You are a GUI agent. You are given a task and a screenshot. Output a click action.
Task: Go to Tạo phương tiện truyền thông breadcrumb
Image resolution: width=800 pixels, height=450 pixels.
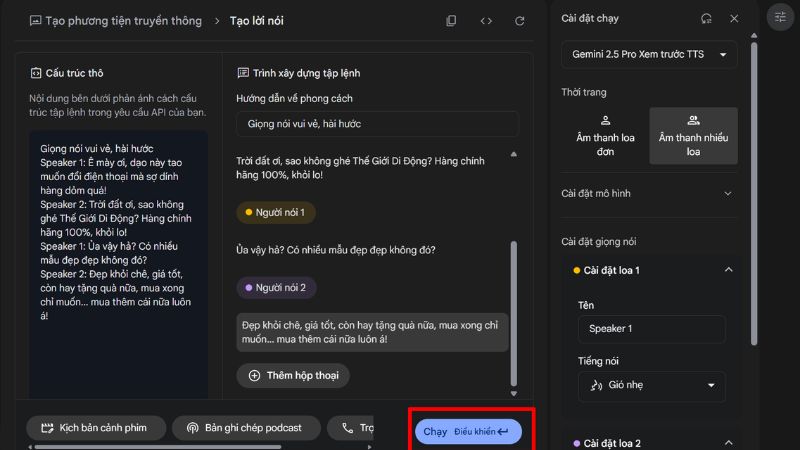[123, 21]
